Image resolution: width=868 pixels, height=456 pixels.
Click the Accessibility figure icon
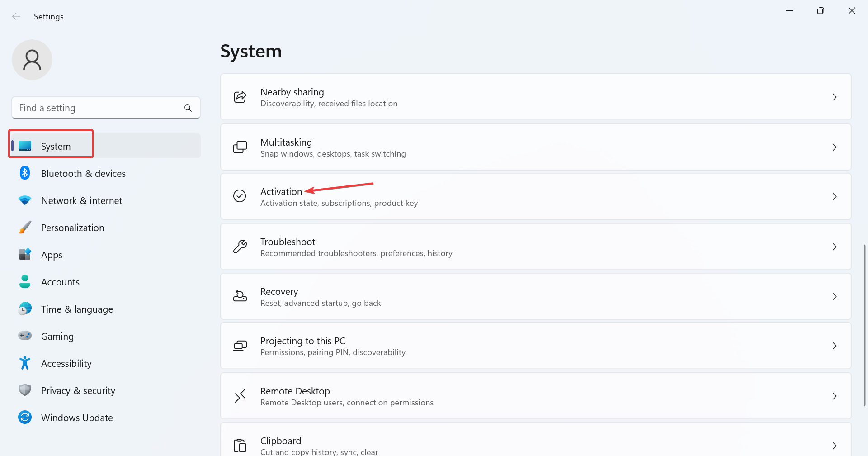click(25, 363)
